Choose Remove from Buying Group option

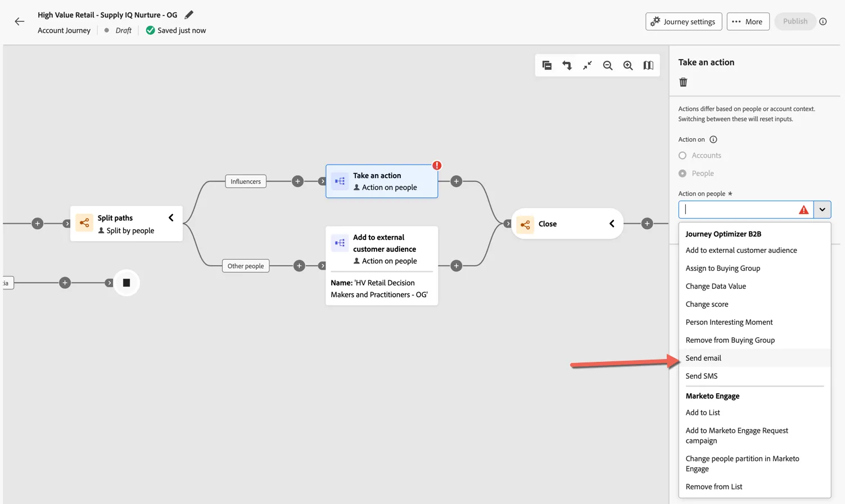coord(754,340)
